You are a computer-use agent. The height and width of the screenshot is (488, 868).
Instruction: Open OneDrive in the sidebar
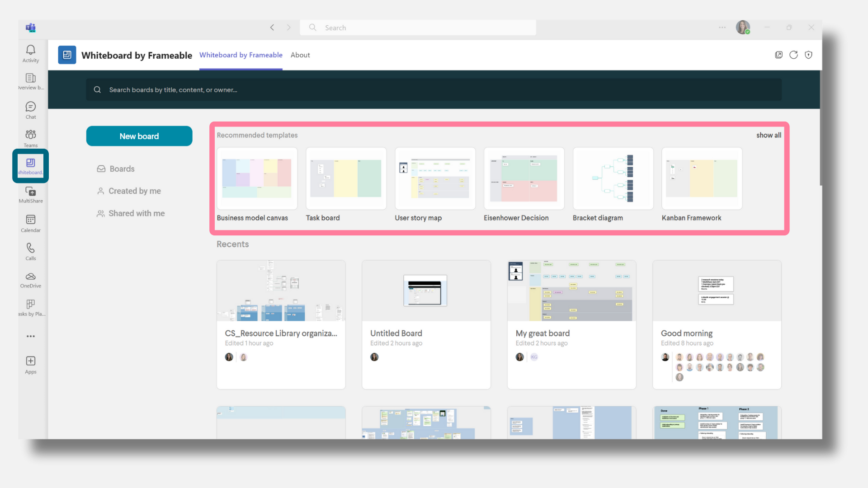[x=31, y=280]
